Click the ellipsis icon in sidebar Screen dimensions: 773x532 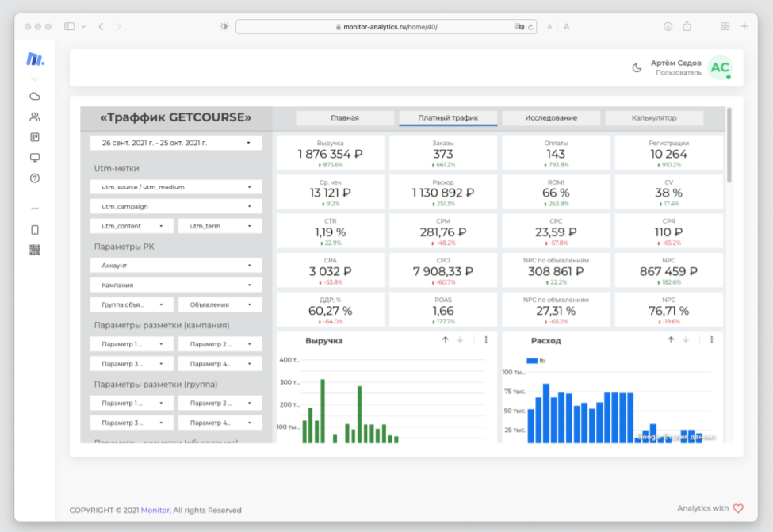pyautogui.click(x=35, y=208)
